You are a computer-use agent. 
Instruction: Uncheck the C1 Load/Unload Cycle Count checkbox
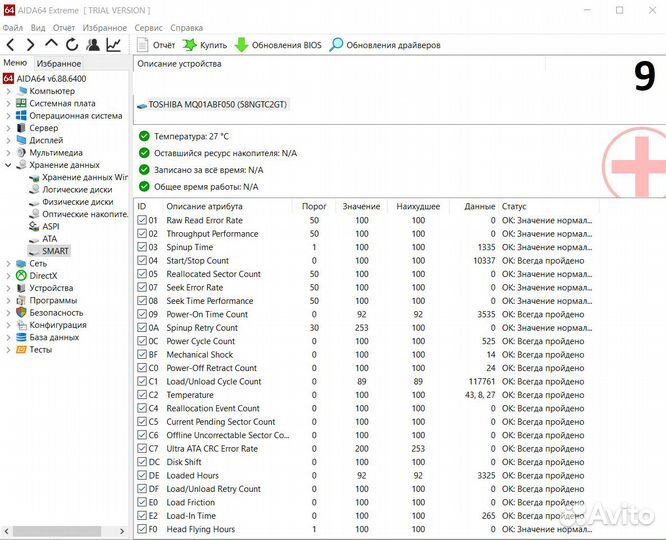point(142,382)
